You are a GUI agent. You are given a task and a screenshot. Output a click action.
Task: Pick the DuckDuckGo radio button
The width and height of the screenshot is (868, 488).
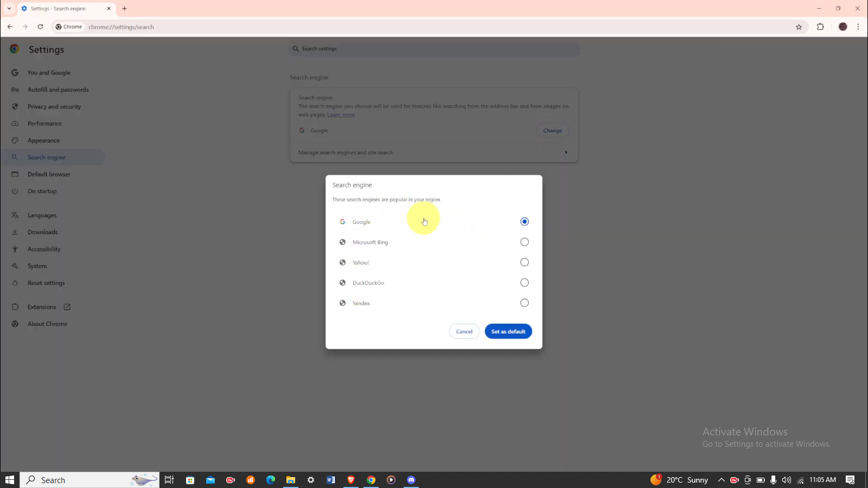click(524, 282)
